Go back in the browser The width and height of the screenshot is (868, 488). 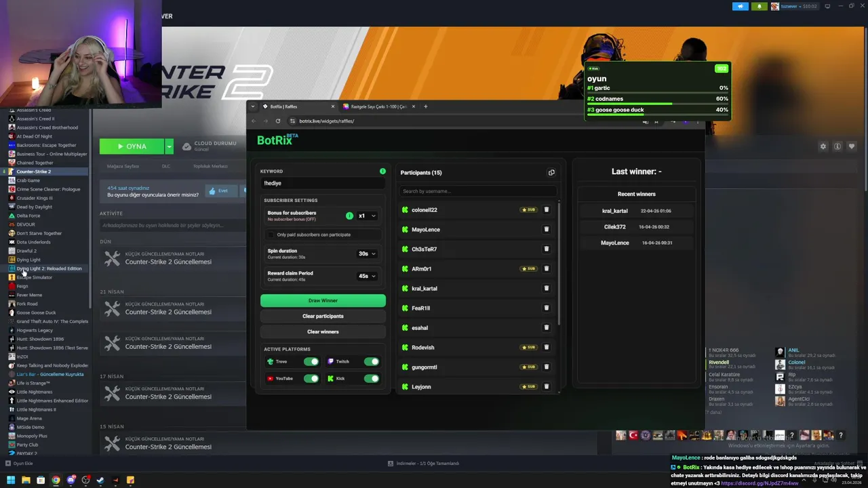[254, 121]
